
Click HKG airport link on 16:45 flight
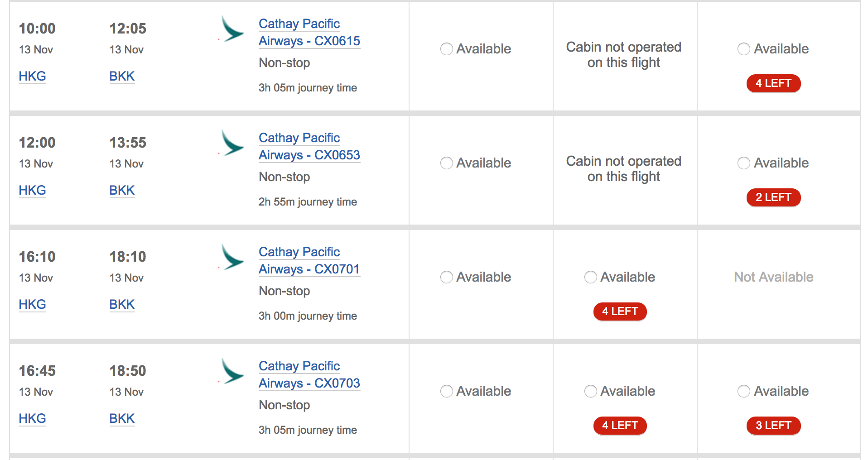(x=32, y=418)
